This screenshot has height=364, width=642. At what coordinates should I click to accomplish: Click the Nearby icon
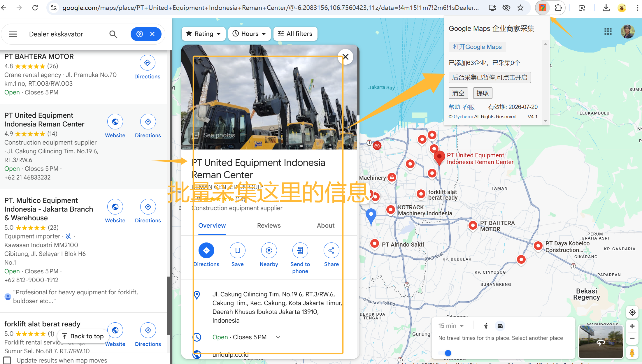click(x=269, y=250)
